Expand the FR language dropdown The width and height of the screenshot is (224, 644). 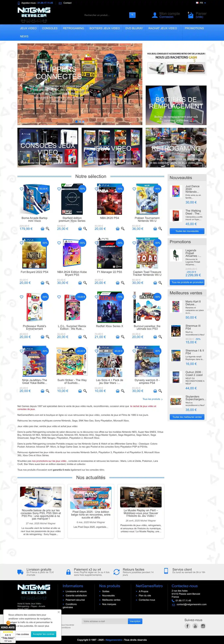click(201, 3)
